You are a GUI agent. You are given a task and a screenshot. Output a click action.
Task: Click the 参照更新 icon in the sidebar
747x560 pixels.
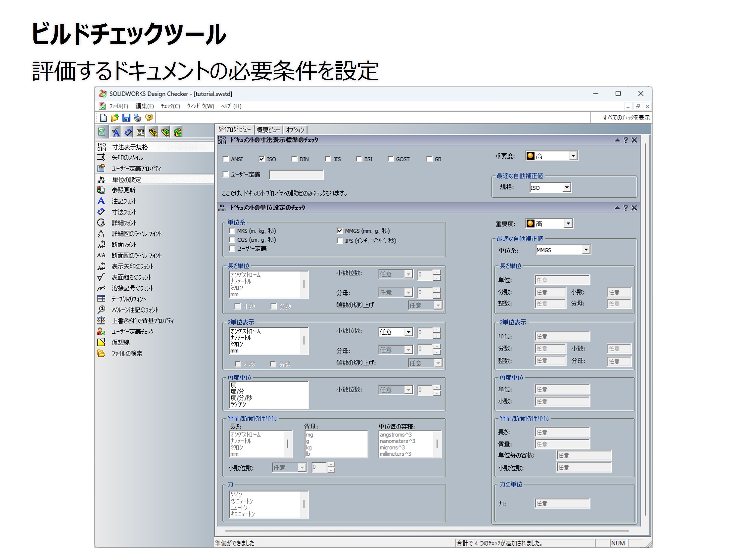(x=101, y=190)
